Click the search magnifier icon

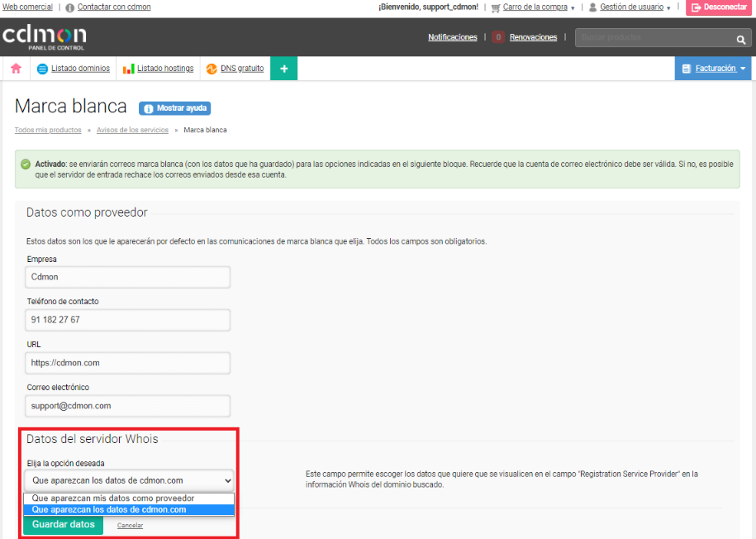(741, 40)
